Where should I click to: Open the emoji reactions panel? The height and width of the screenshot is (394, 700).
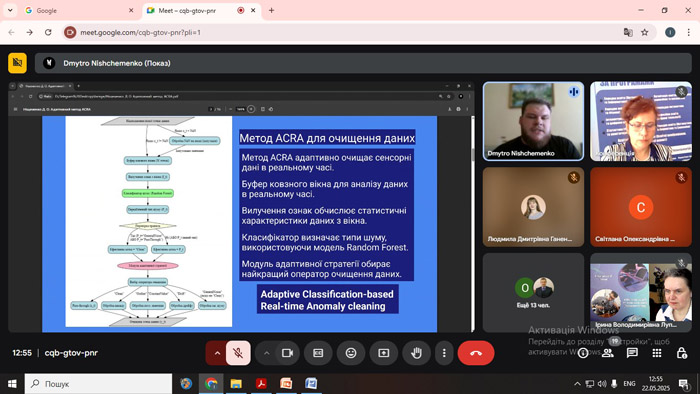351,353
